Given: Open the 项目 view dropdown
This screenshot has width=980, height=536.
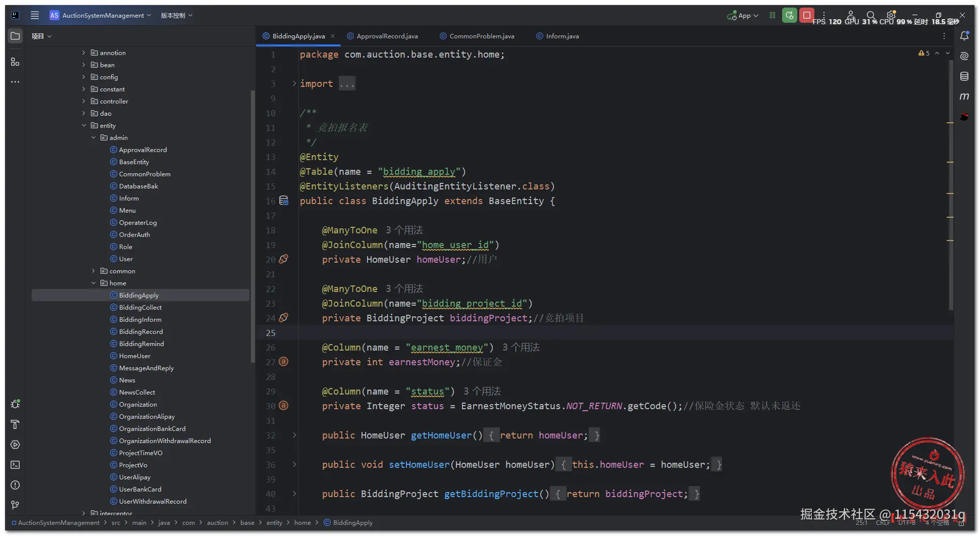Looking at the screenshot, I should click(x=41, y=36).
